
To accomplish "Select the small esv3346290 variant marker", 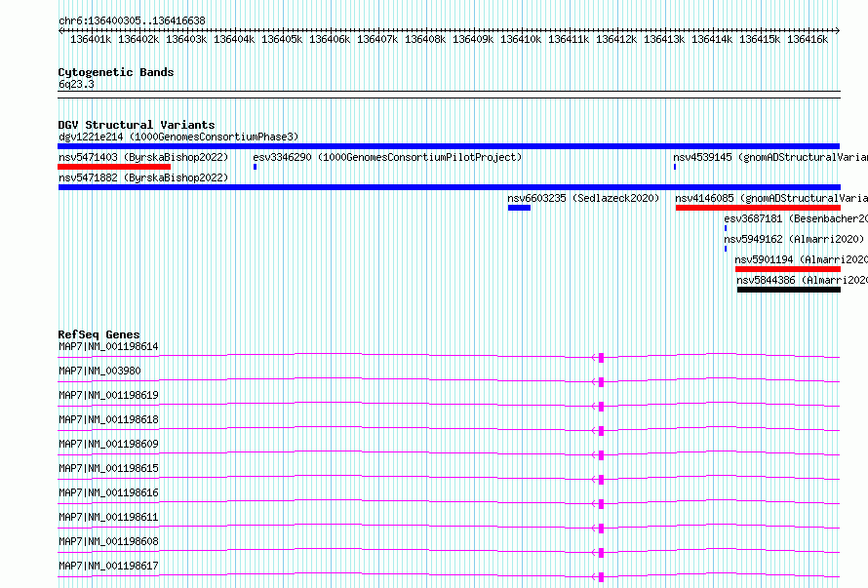I will point(256,167).
